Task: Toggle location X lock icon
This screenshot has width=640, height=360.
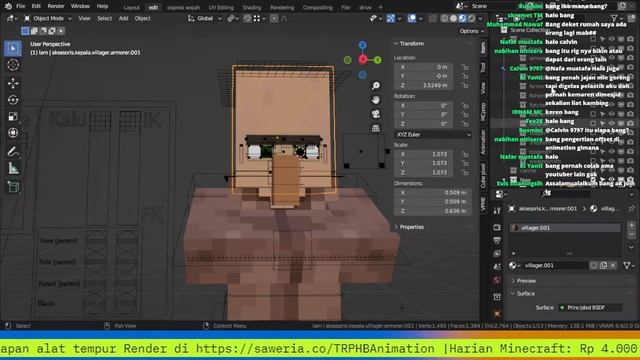Action: pyautogui.click(x=464, y=67)
